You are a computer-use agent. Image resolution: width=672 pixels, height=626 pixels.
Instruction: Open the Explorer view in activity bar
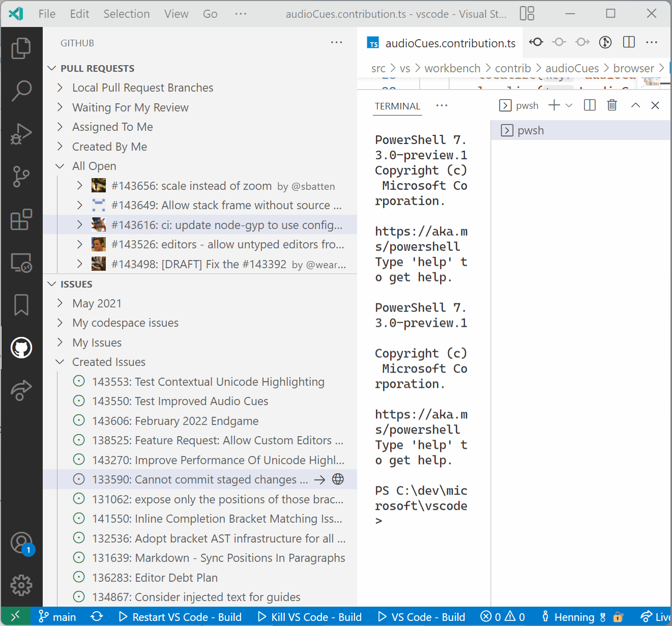point(21,48)
